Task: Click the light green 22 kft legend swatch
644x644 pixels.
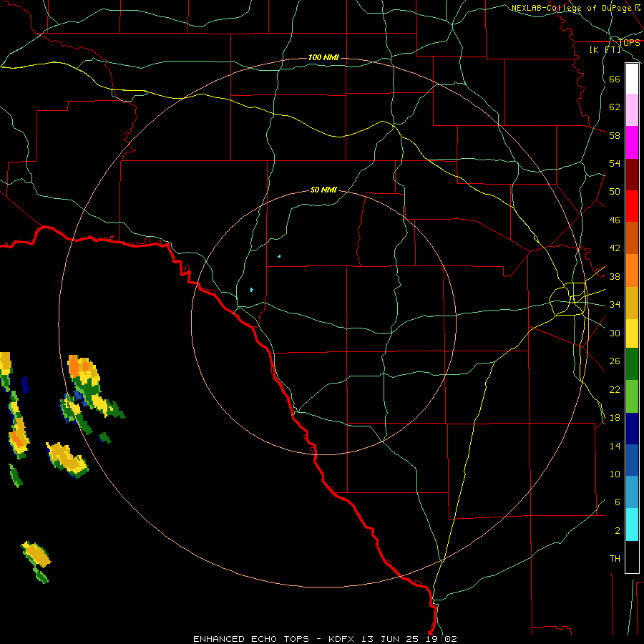Action: [632, 396]
